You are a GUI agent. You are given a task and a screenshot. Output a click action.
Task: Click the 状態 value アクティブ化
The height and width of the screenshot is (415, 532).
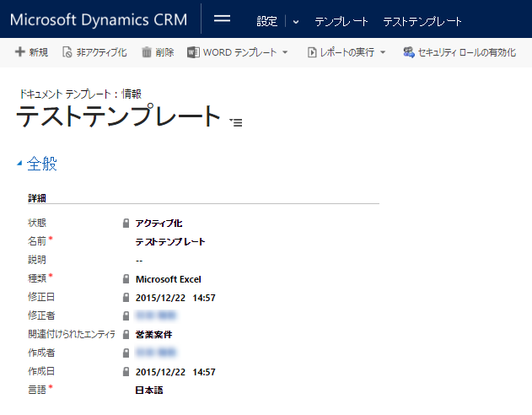[159, 223]
